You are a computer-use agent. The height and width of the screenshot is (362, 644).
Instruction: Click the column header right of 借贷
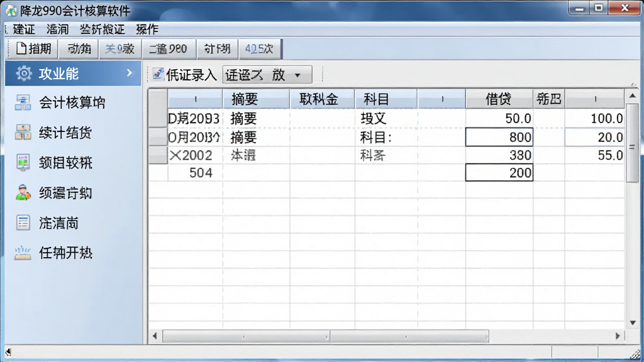[x=549, y=99]
